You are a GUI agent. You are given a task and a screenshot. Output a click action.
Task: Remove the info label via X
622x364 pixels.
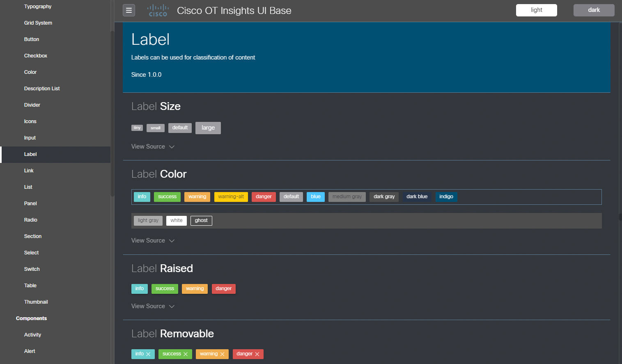(x=148, y=354)
